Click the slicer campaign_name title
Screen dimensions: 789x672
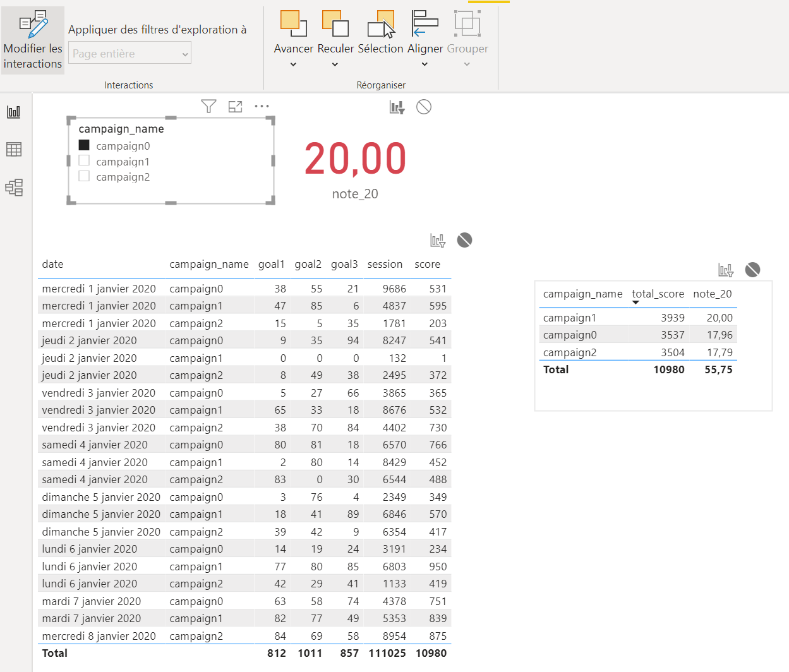click(x=121, y=129)
